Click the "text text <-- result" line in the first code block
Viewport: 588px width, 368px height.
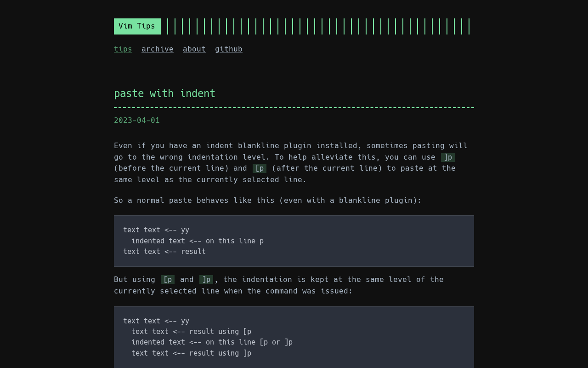pos(164,252)
